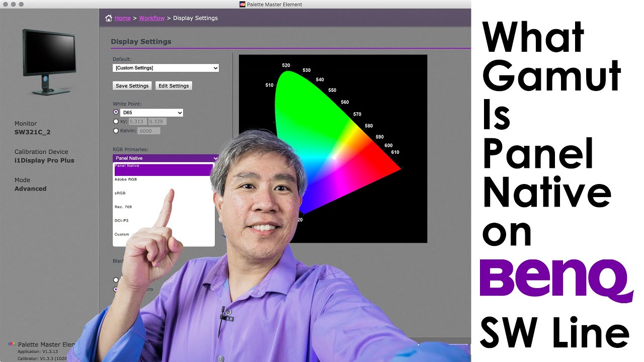Click the xy 0.329 input field
The image size is (644, 362).
point(157,122)
